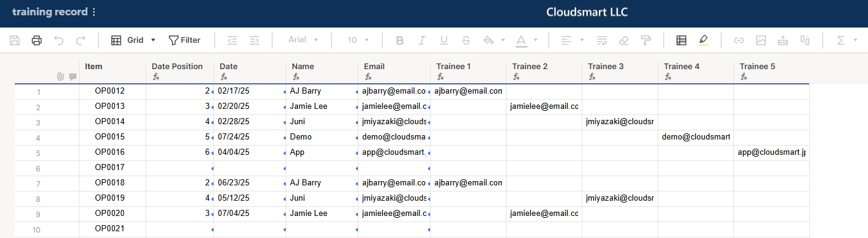
Task: Select row number 6
Action: click(39, 168)
